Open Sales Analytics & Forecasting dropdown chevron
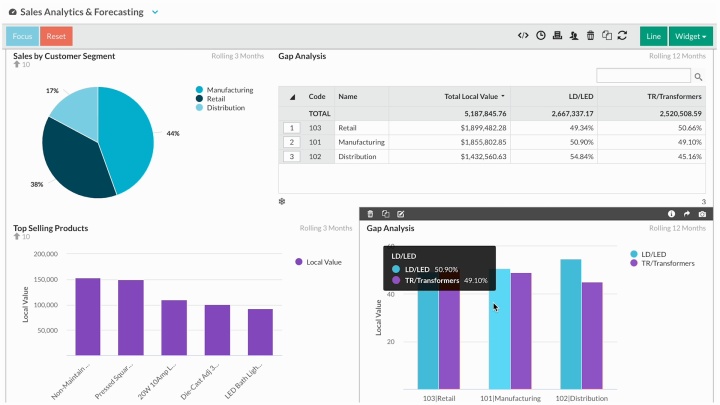720x405 pixels. tap(155, 12)
